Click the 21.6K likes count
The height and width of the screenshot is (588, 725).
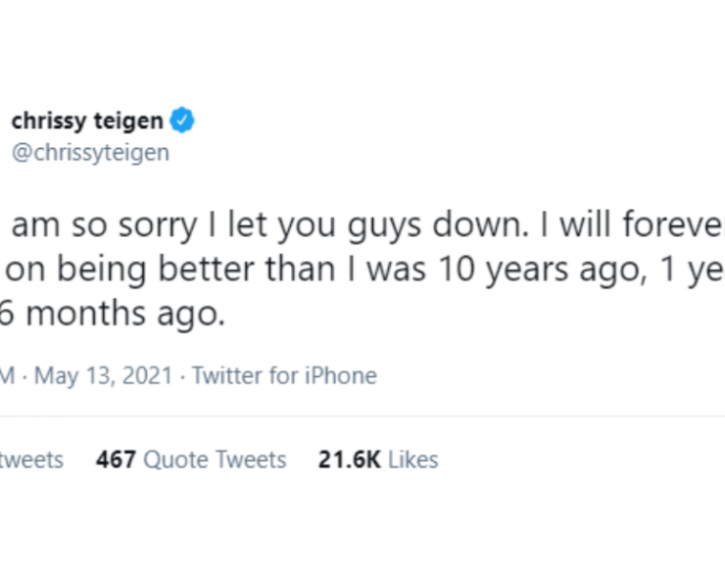coord(349,460)
